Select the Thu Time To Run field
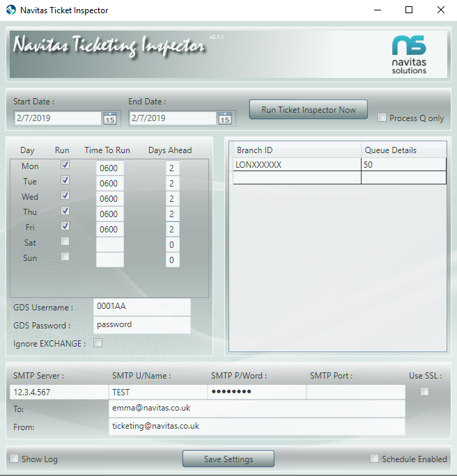This screenshot has height=476, width=457. pos(110,214)
